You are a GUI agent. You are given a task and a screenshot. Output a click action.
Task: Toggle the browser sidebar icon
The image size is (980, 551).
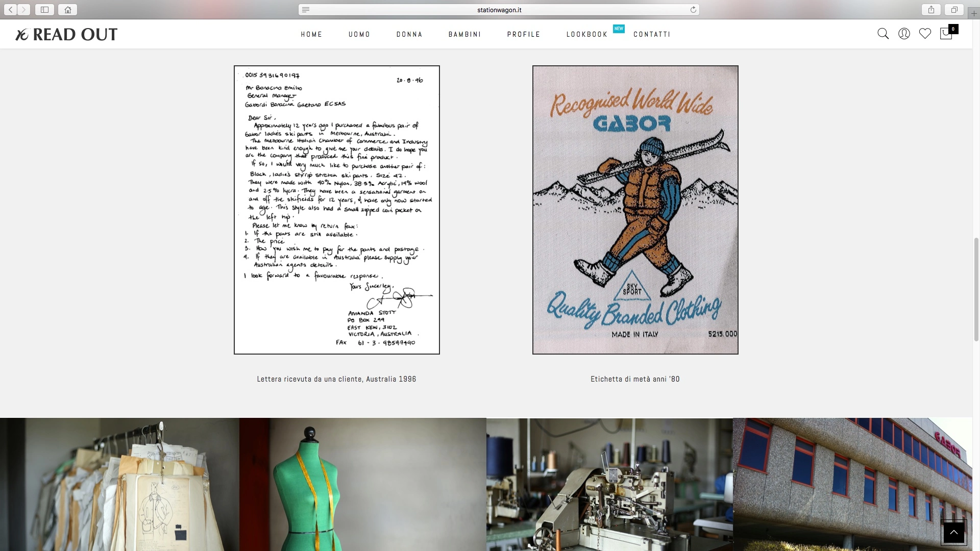(x=44, y=10)
